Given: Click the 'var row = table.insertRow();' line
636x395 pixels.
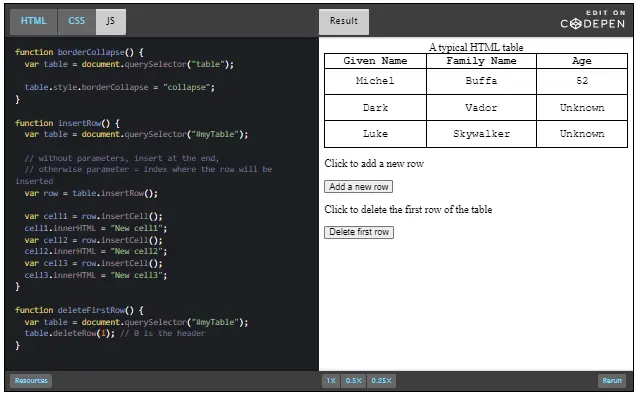Looking at the screenshot, I should point(91,193).
